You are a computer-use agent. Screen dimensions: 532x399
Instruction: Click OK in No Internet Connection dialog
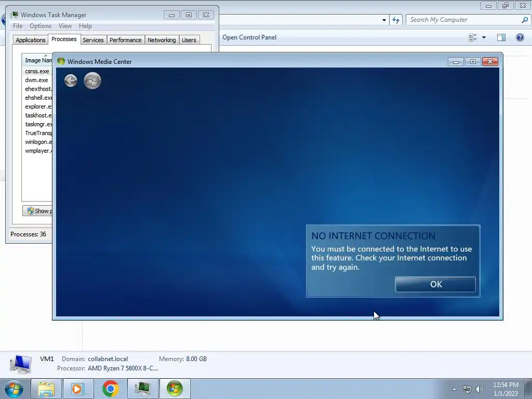[435, 284]
